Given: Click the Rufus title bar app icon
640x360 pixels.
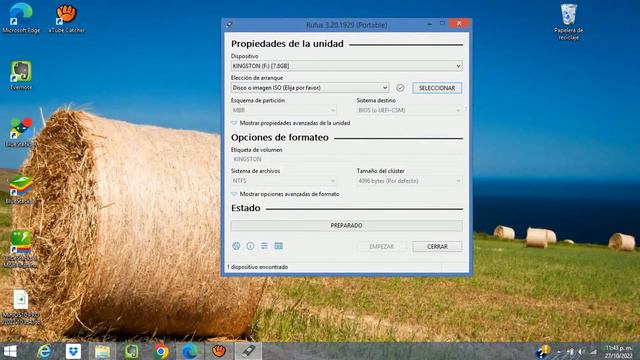Looking at the screenshot, I should click(229, 25).
